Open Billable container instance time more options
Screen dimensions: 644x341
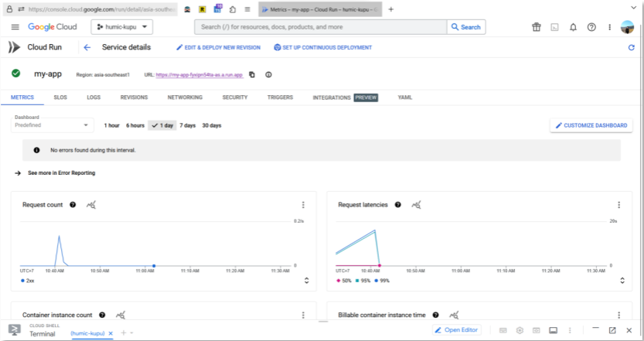point(619,315)
